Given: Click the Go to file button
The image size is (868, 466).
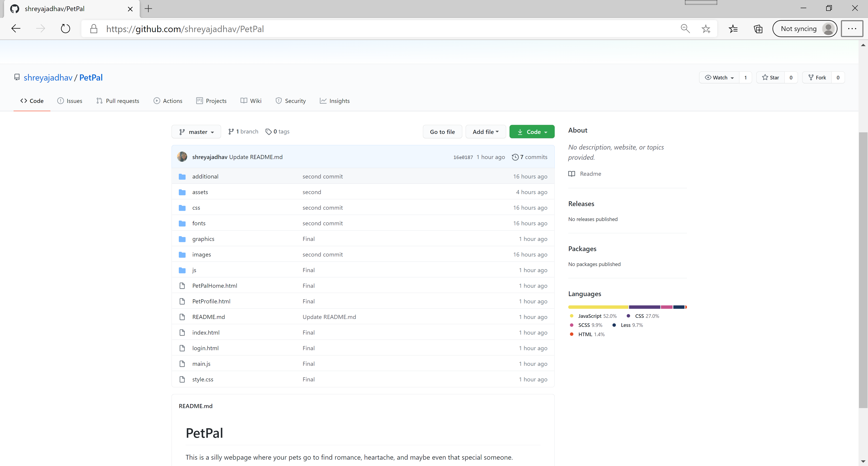Looking at the screenshot, I should coord(442,132).
